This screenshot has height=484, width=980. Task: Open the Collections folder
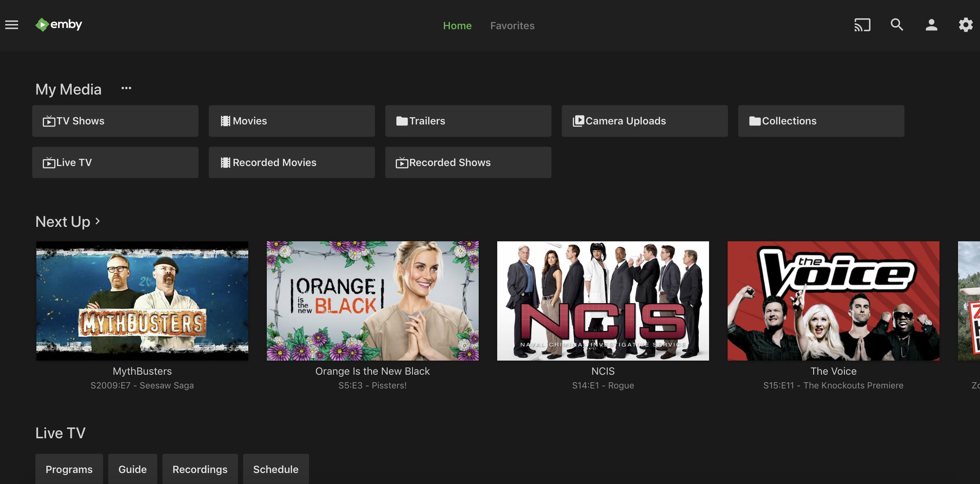click(821, 121)
